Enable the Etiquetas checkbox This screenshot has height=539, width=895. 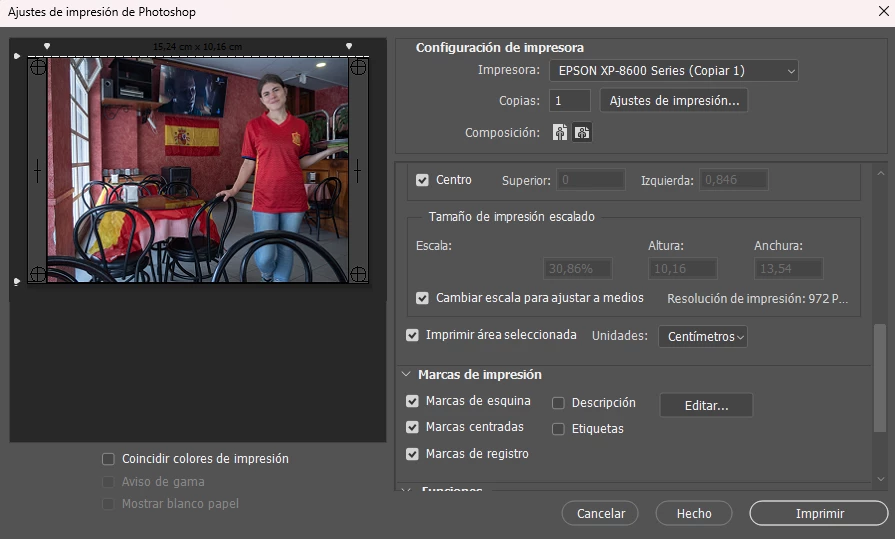558,429
